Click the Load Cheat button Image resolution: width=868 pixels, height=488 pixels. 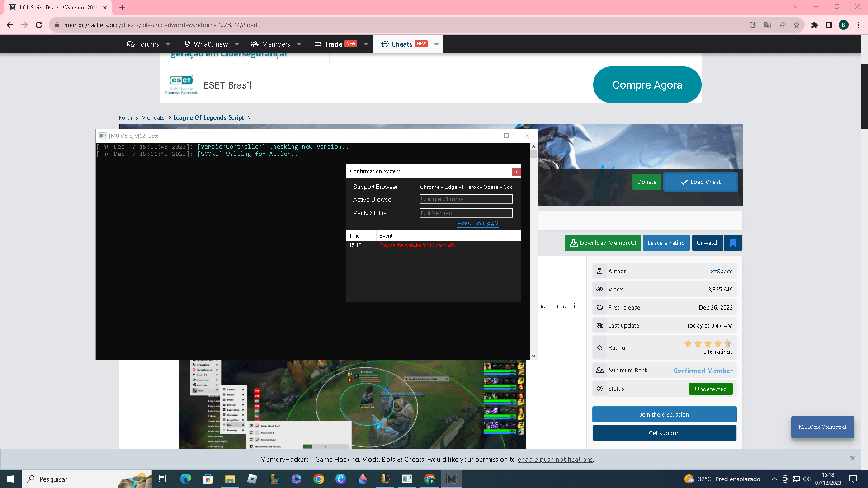click(701, 182)
